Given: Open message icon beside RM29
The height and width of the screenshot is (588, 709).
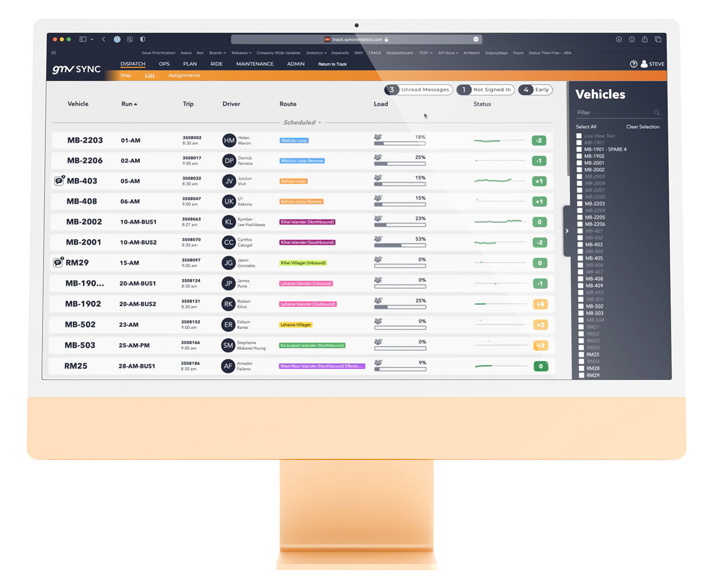Looking at the screenshot, I should 58,262.
